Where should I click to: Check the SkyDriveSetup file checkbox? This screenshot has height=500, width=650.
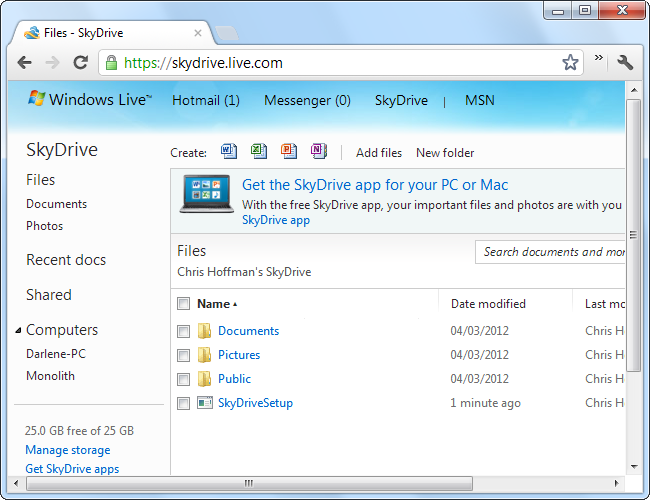pyautogui.click(x=183, y=403)
